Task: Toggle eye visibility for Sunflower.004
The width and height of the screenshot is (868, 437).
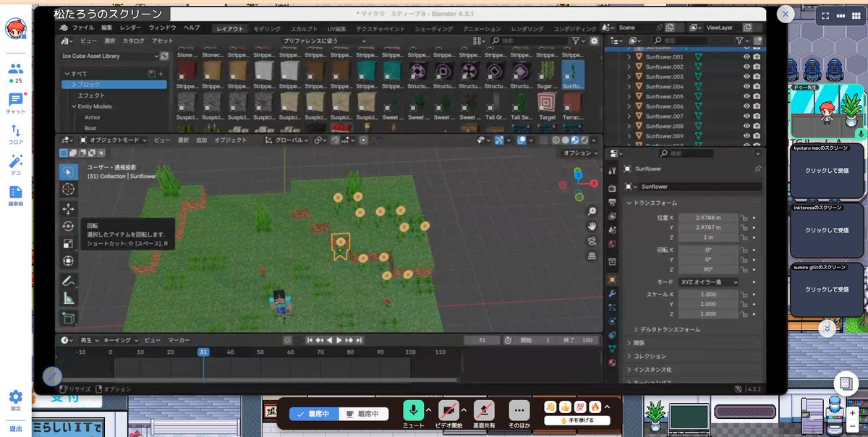Action: [x=746, y=86]
